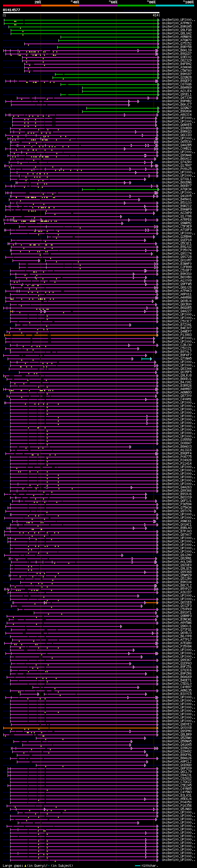Screen dimensions: 197x868
Task: Select the UniRef100_C6TGQ6 label
Action: point(177,84)
